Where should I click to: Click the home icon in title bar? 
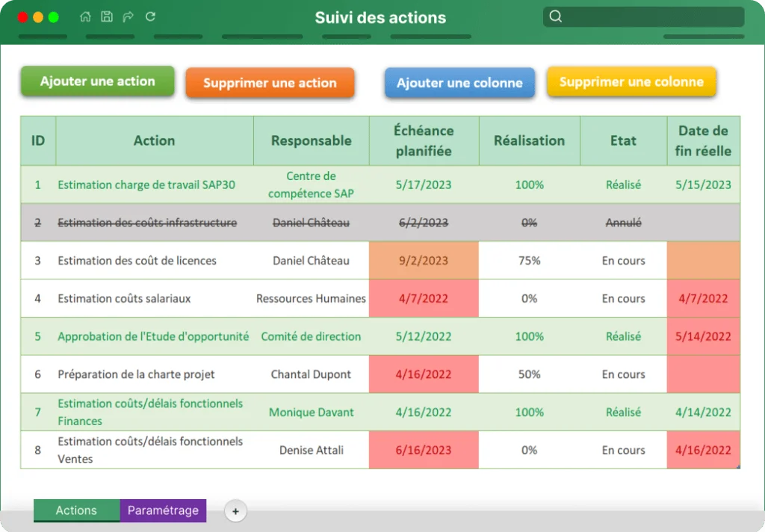coord(85,16)
